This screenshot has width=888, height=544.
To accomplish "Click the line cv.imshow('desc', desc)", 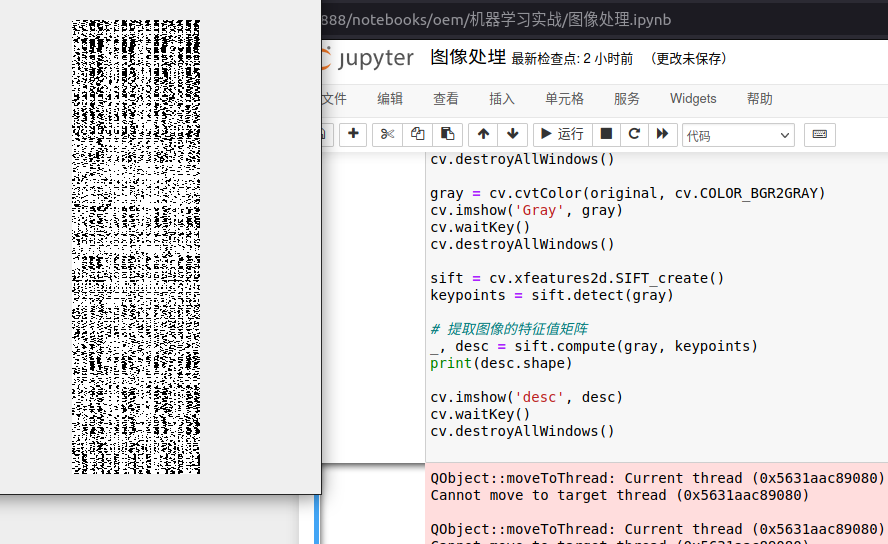I will tap(527, 397).
